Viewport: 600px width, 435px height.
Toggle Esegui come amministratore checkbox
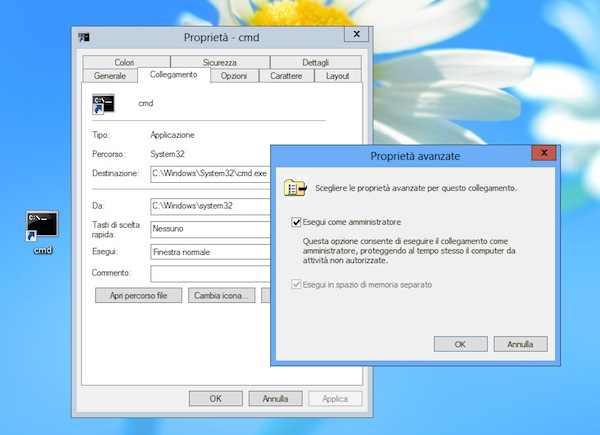[296, 222]
